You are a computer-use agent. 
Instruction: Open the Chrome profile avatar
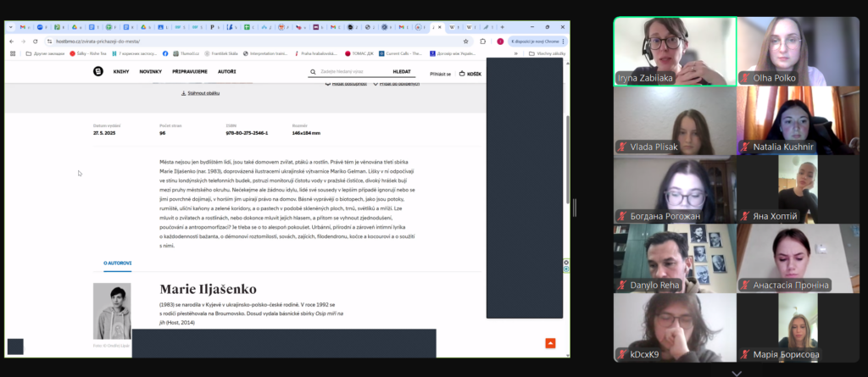pyautogui.click(x=500, y=41)
